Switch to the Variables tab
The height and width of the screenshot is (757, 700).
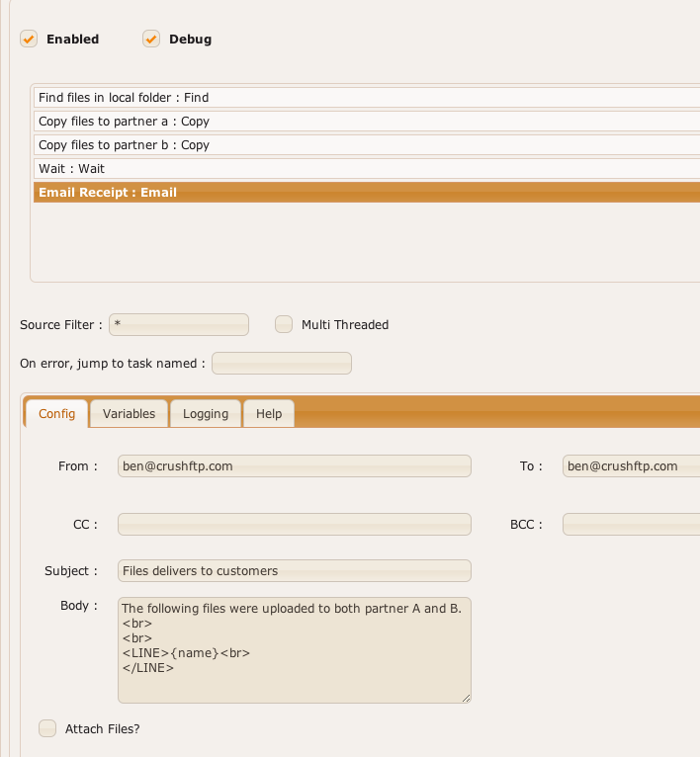pyautogui.click(x=129, y=414)
